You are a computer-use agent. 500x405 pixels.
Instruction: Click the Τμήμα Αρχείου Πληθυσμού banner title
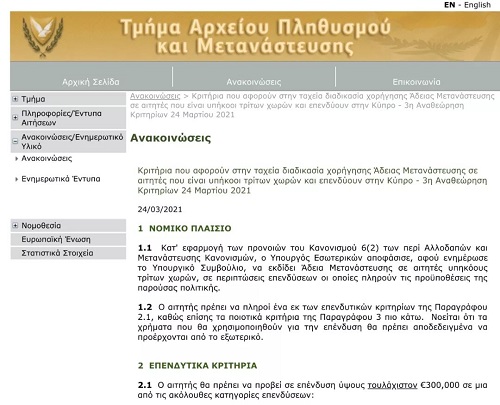(255, 36)
